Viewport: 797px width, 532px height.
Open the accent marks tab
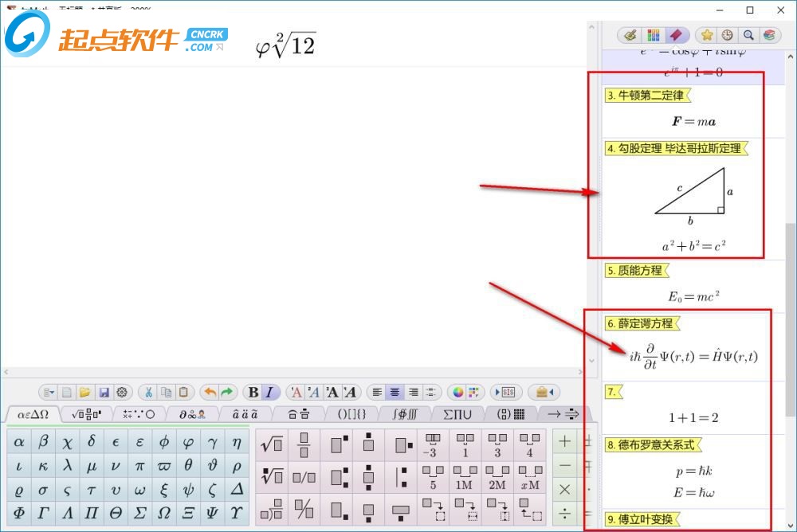pos(245,415)
